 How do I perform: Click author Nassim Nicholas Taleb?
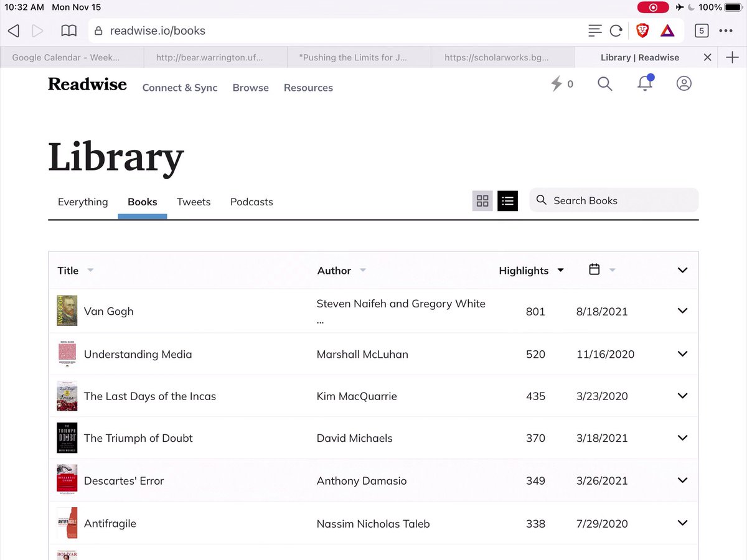click(373, 523)
